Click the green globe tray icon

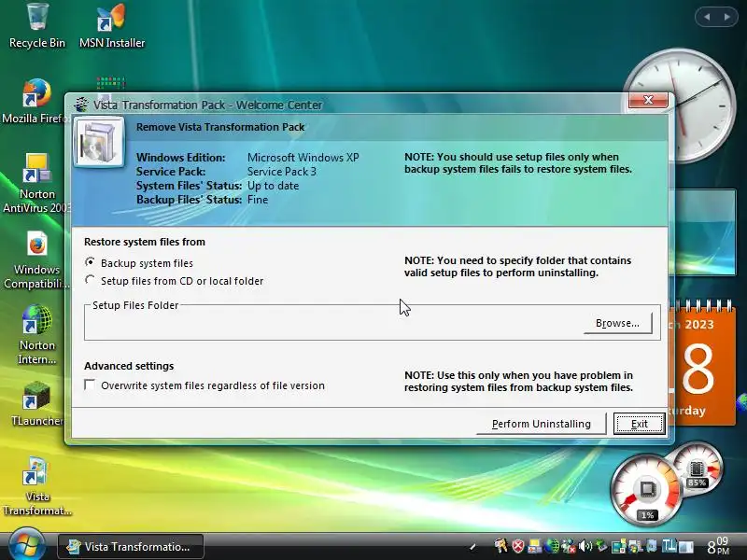(x=552, y=546)
